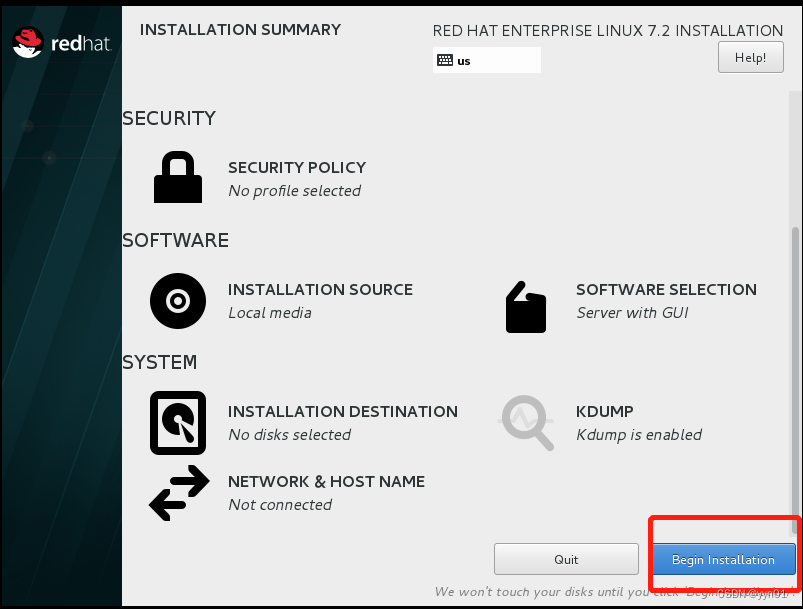Click Begin Installation
The height and width of the screenshot is (609, 803).
[x=723, y=558]
